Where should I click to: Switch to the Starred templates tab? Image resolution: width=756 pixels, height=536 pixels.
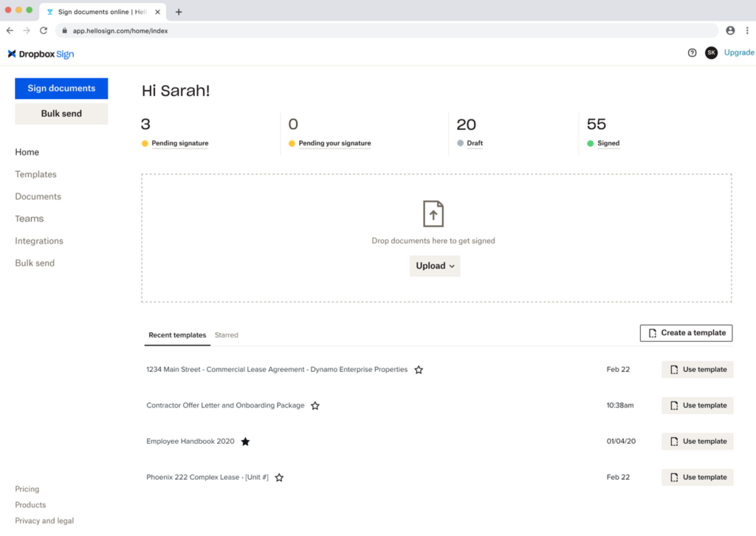(226, 334)
